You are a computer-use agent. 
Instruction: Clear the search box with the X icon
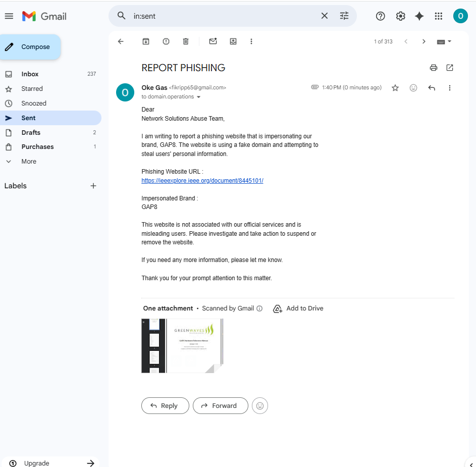[x=325, y=16]
